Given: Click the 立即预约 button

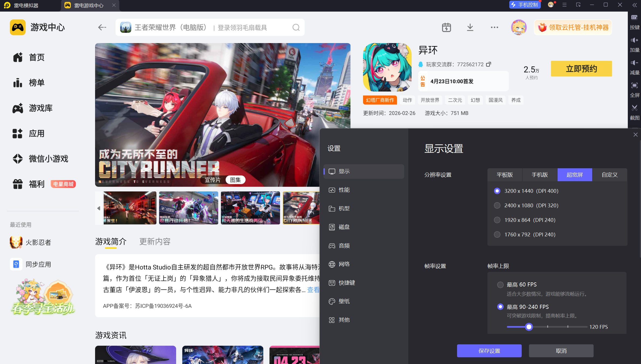Looking at the screenshot, I should coord(581,69).
